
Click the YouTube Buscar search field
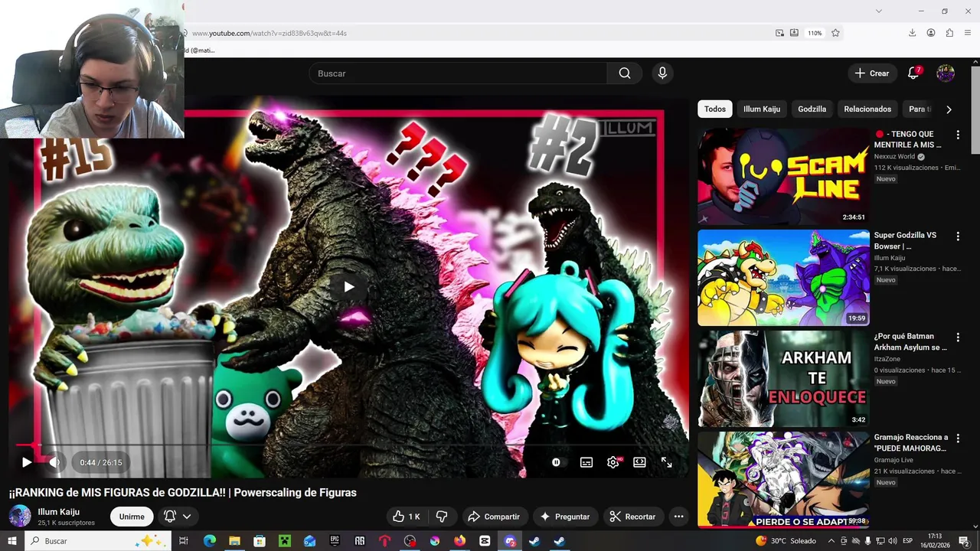pos(458,73)
